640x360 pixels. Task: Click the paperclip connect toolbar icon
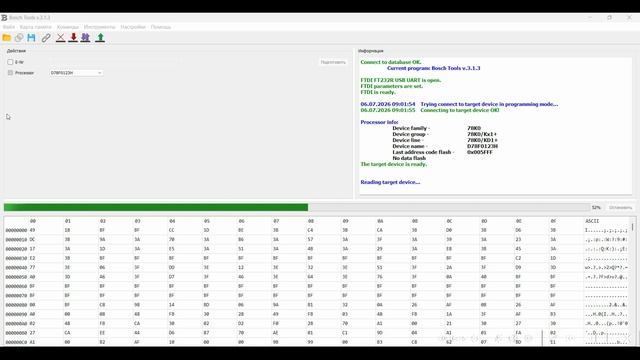pos(46,38)
